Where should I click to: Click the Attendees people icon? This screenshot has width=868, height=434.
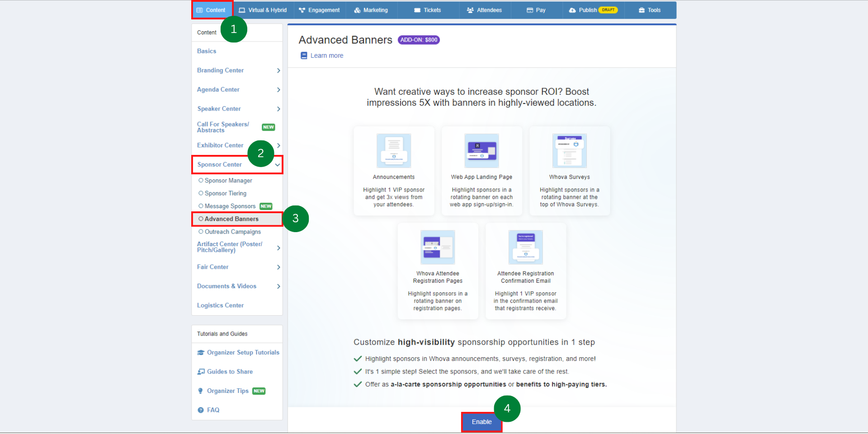click(x=470, y=10)
